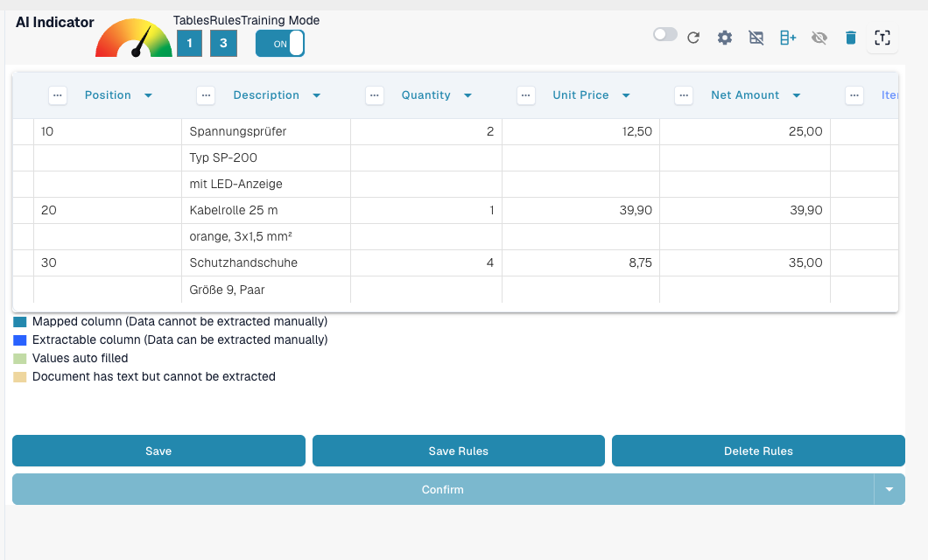Click the Tables count badge showing 1

pyautogui.click(x=189, y=43)
